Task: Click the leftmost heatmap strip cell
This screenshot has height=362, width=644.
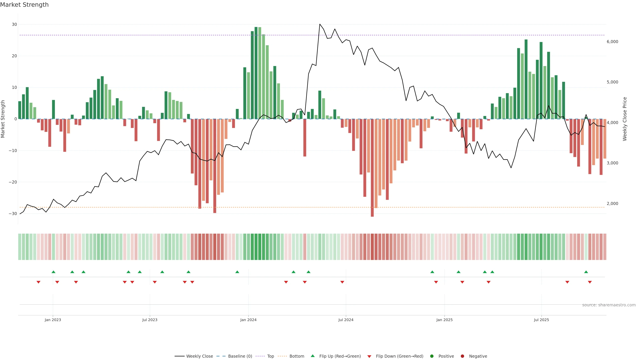Action: pyautogui.click(x=19, y=247)
